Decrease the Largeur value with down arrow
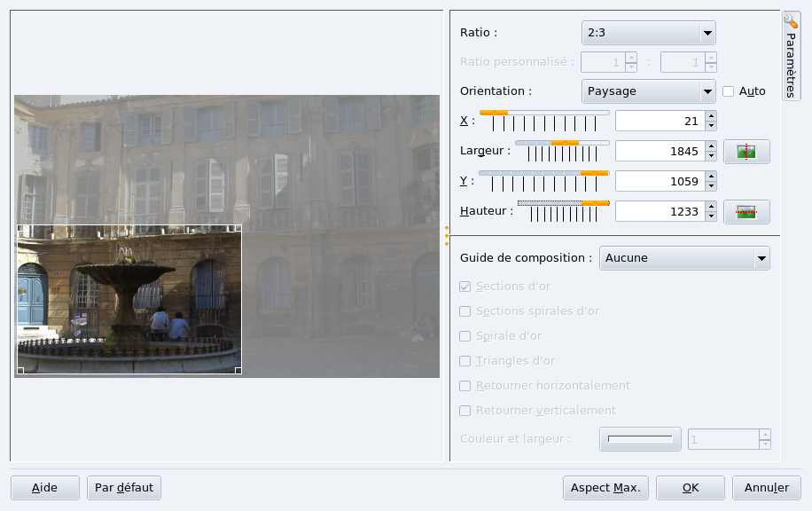The height and width of the screenshot is (511, 812). point(711,156)
